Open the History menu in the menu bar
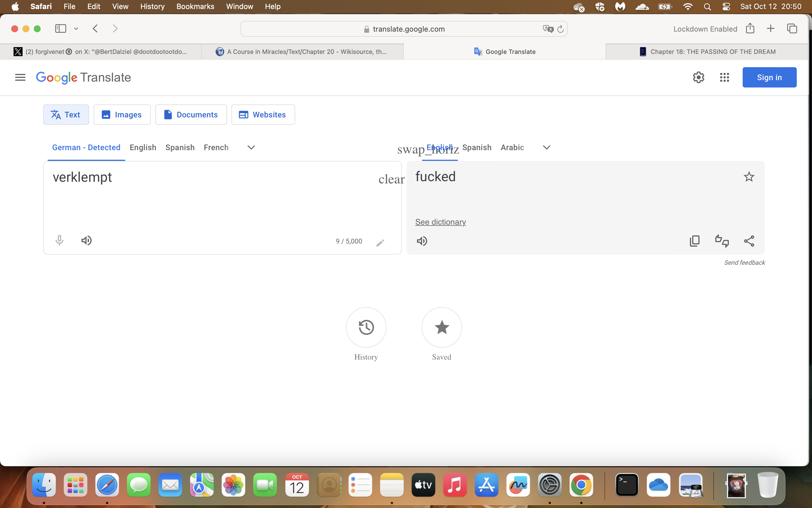Image resolution: width=812 pixels, height=508 pixels. click(152, 6)
